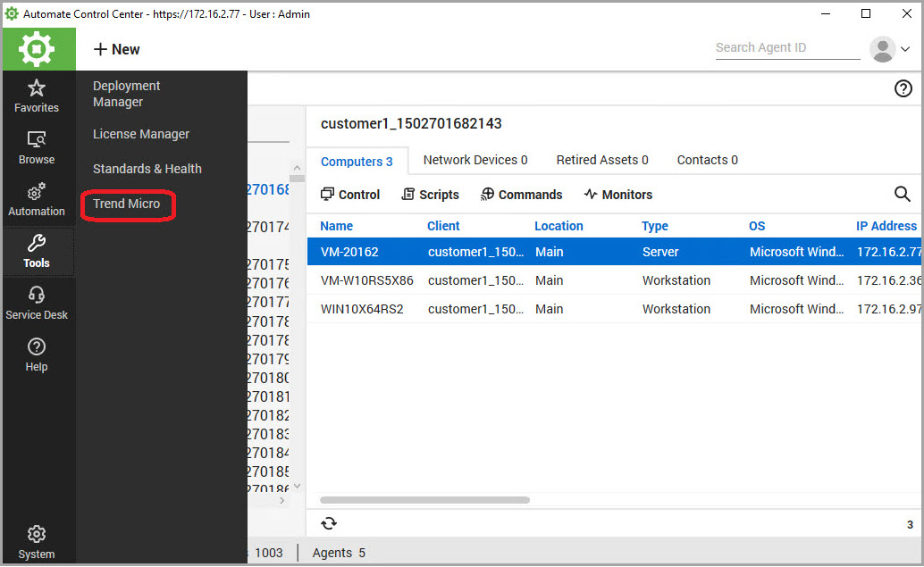
Task: Switch to the Network Devices tab
Action: tap(475, 160)
